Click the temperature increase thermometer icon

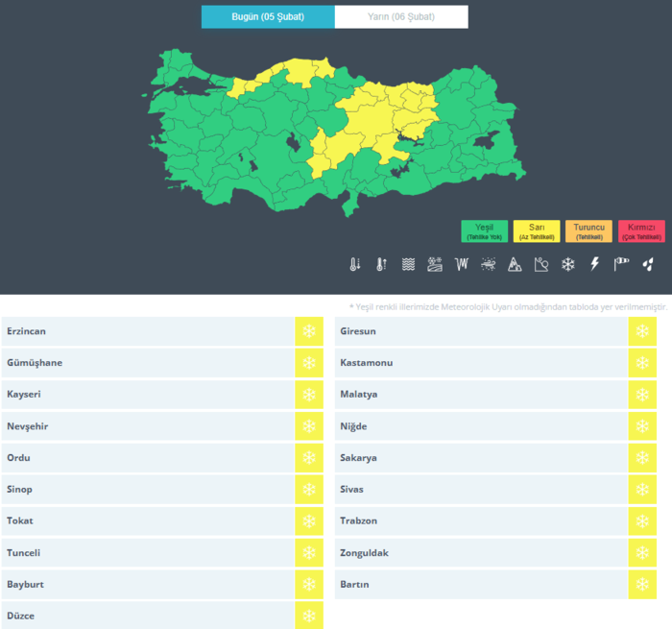tap(381, 264)
